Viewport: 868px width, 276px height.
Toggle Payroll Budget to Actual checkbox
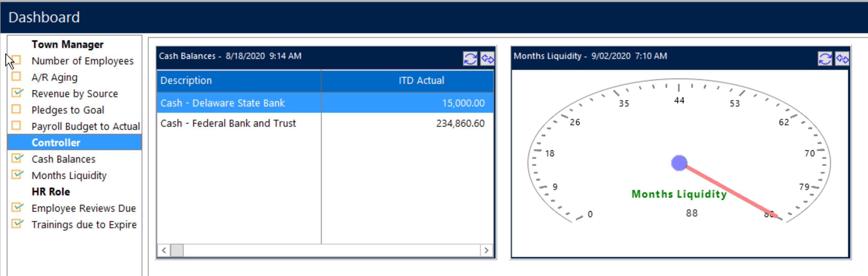16,125
